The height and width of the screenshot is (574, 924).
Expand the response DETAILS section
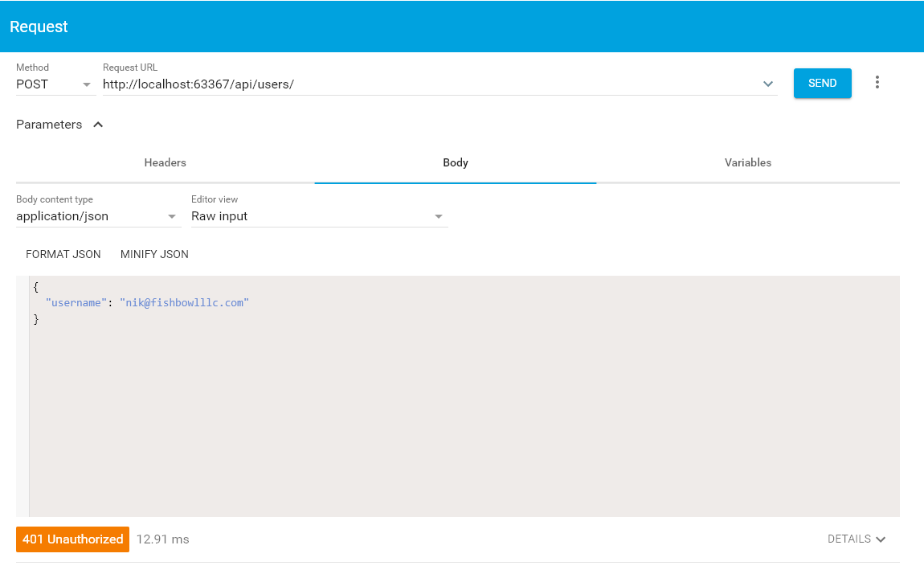click(857, 539)
